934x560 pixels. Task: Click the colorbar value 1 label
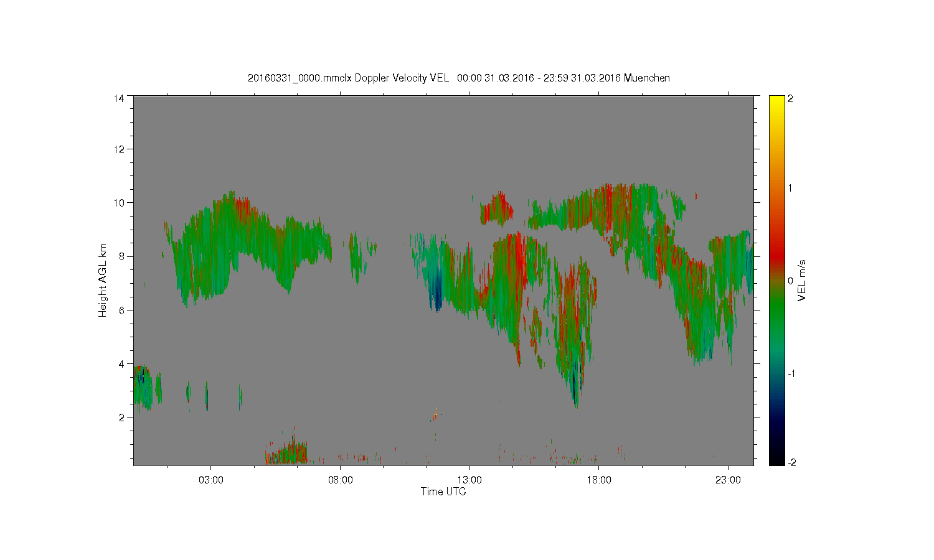click(x=790, y=189)
